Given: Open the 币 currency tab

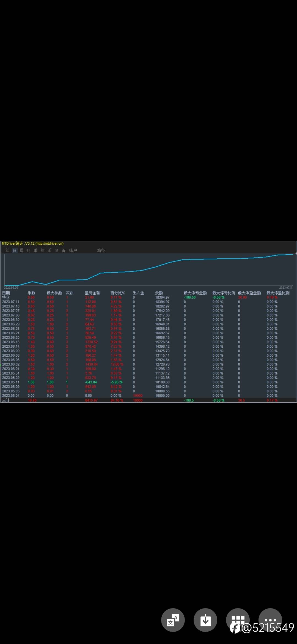Looking at the screenshot, I should (x=50, y=250).
